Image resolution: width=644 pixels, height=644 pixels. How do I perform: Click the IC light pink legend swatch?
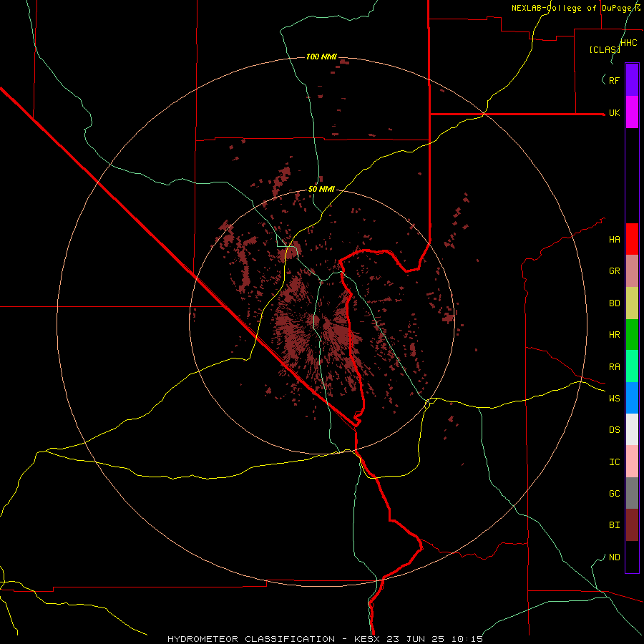632,462
